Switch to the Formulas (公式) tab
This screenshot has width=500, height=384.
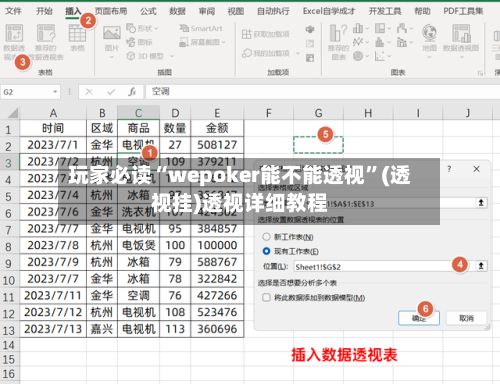148,11
